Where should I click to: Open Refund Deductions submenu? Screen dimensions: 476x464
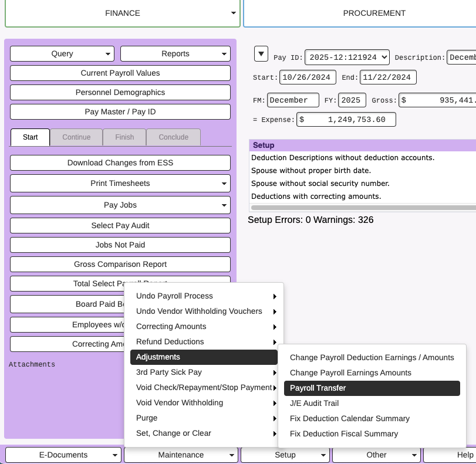tap(204, 342)
